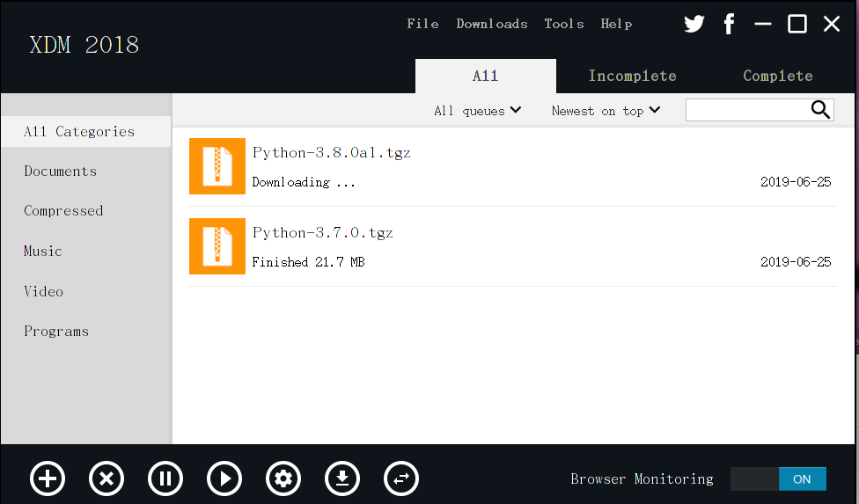Click the Python-3.8.0a1.tgz archive icon
This screenshot has height=504, width=859.
[217, 166]
